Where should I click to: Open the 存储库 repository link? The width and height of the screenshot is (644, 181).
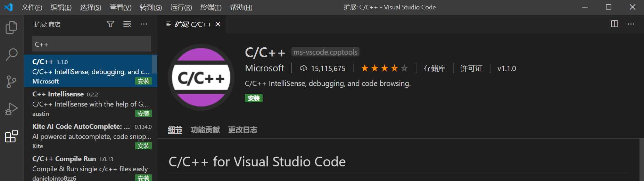click(x=435, y=69)
